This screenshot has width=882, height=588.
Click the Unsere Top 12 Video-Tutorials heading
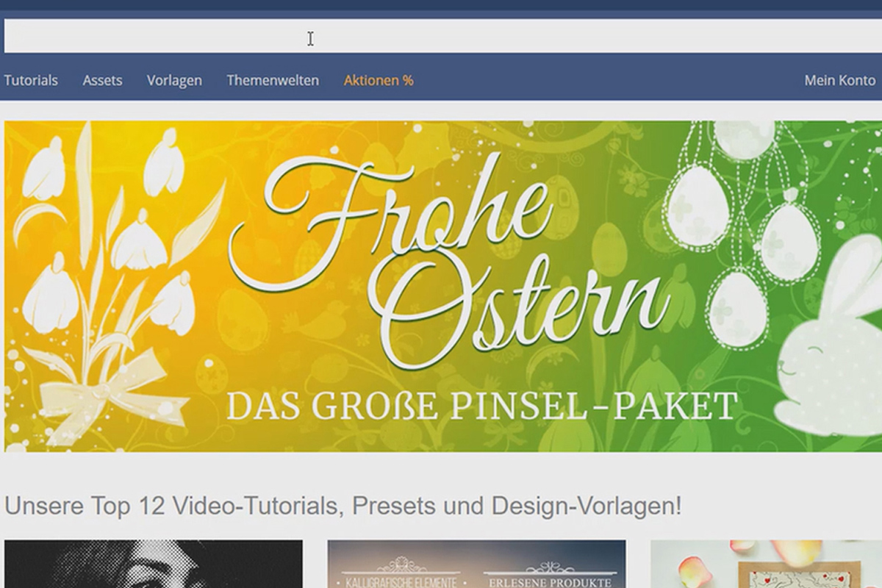[x=343, y=506]
